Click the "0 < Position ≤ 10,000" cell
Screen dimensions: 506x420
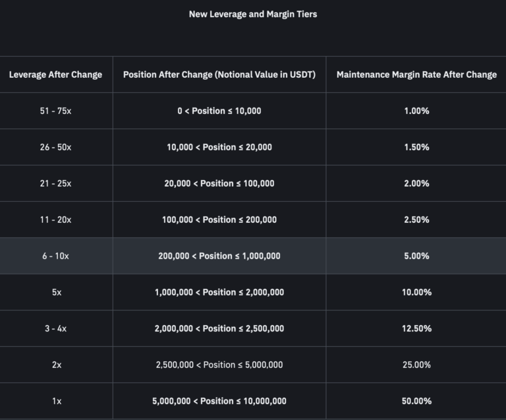tap(219, 111)
